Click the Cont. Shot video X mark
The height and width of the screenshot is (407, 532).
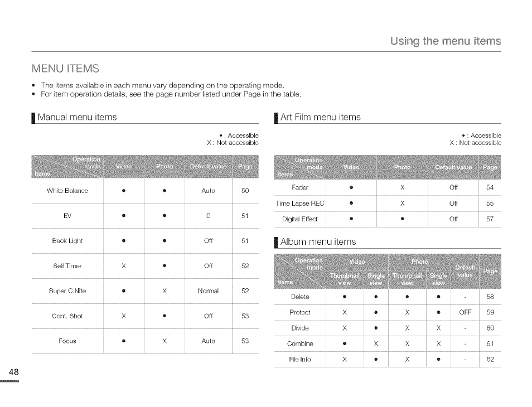click(123, 316)
